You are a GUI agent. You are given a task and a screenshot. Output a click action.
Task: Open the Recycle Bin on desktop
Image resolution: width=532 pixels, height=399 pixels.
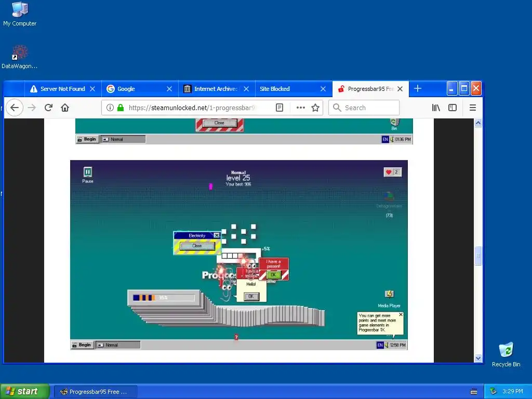pyautogui.click(x=506, y=354)
